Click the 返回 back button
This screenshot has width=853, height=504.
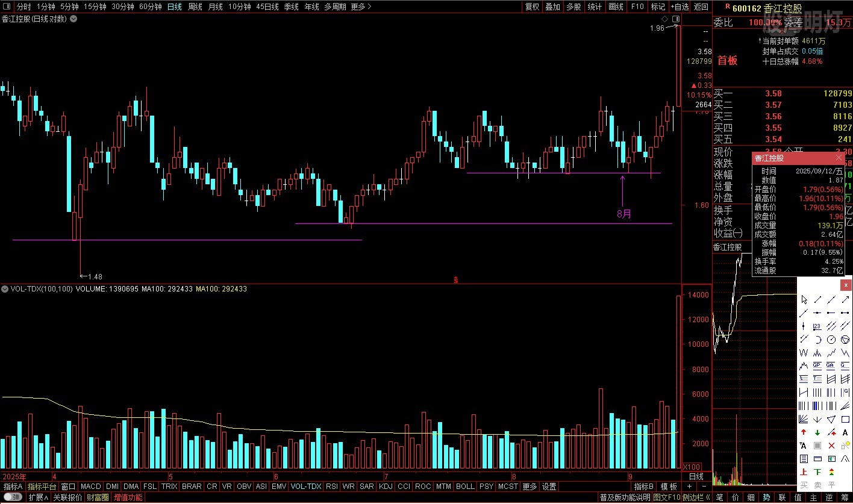click(x=701, y=7)
